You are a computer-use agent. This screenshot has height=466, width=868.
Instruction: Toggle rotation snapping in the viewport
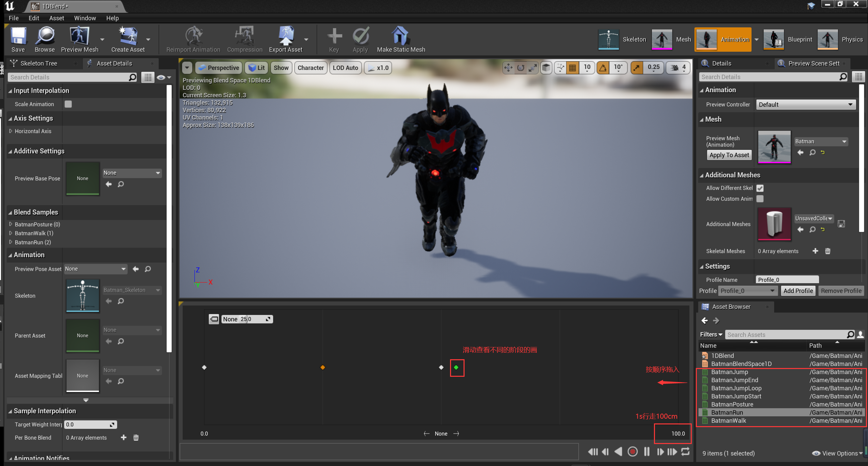(603, 68)
